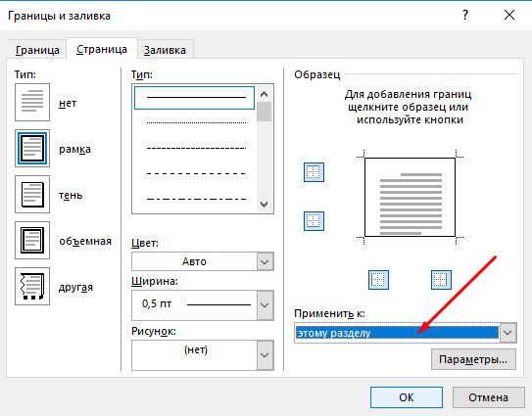Toggle the right border button under preview
Screen dimensions: 532x416
441,280
